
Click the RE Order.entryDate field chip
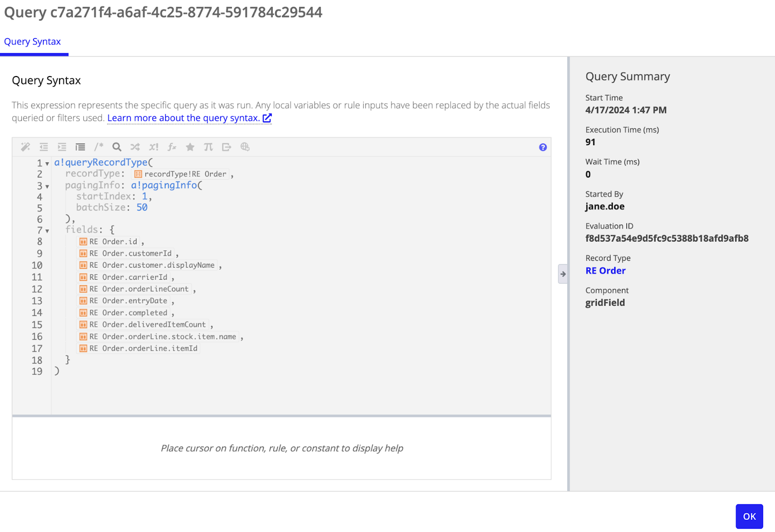124,301
